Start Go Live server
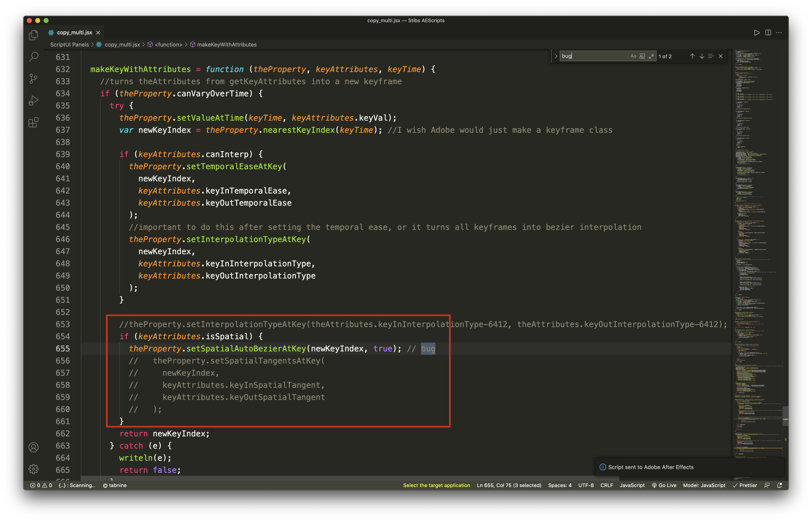812x521 pixels. coord(664,485)
